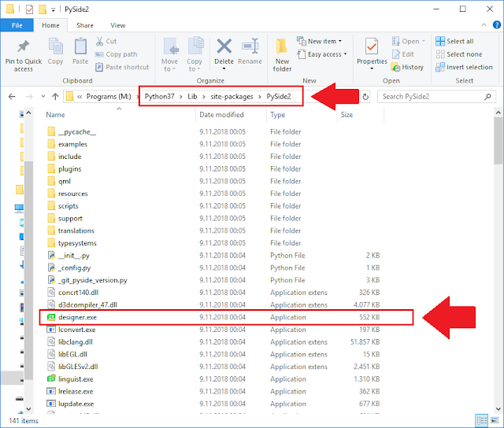
Task: Switch to the Share tab
Action: [85, 25]
